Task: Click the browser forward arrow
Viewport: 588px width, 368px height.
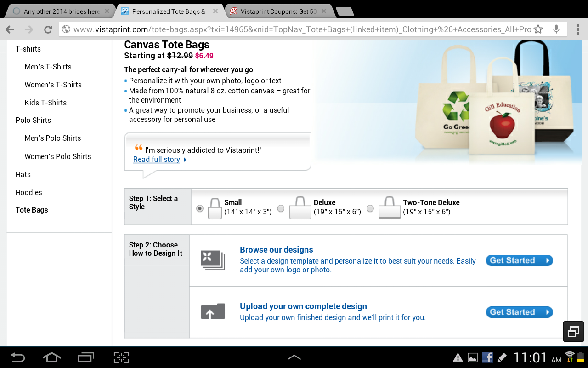Action: point(29,29)
